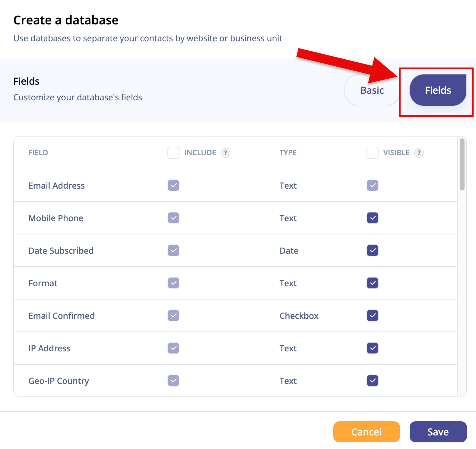Click Text type for IP Address
The height and width of the screenshot is (449, 476).
(288, 348)
